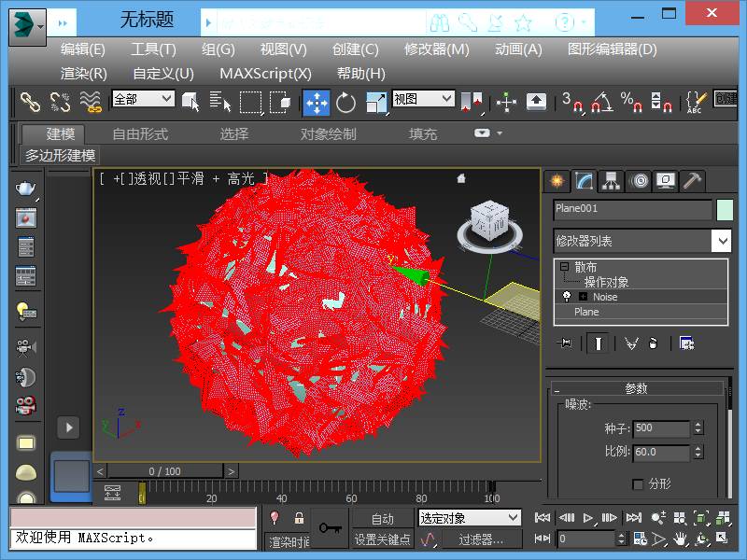Click the 过滤器... button
Viewport: 747px width, 560px height.
point(481,539)
